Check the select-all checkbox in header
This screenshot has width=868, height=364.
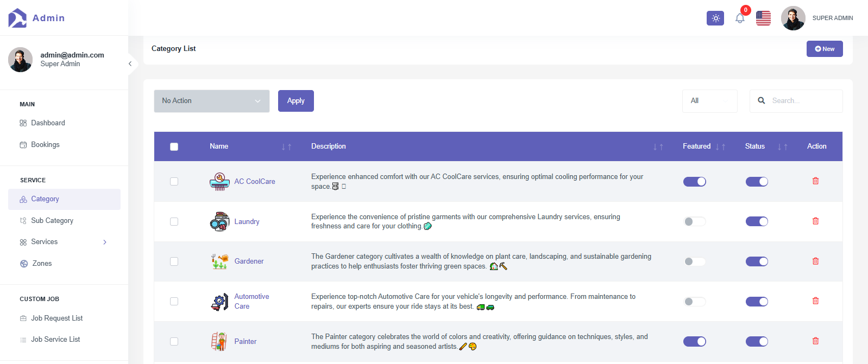[x=174, y=147]
